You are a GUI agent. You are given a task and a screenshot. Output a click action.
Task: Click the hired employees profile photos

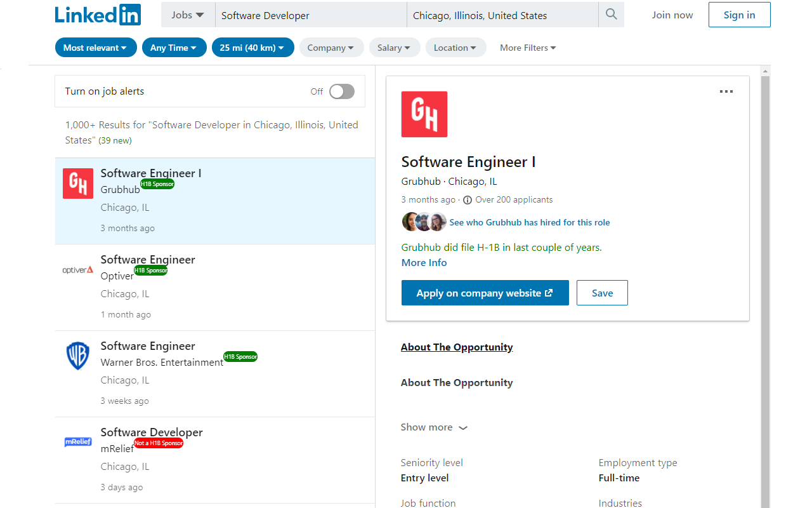424,222
